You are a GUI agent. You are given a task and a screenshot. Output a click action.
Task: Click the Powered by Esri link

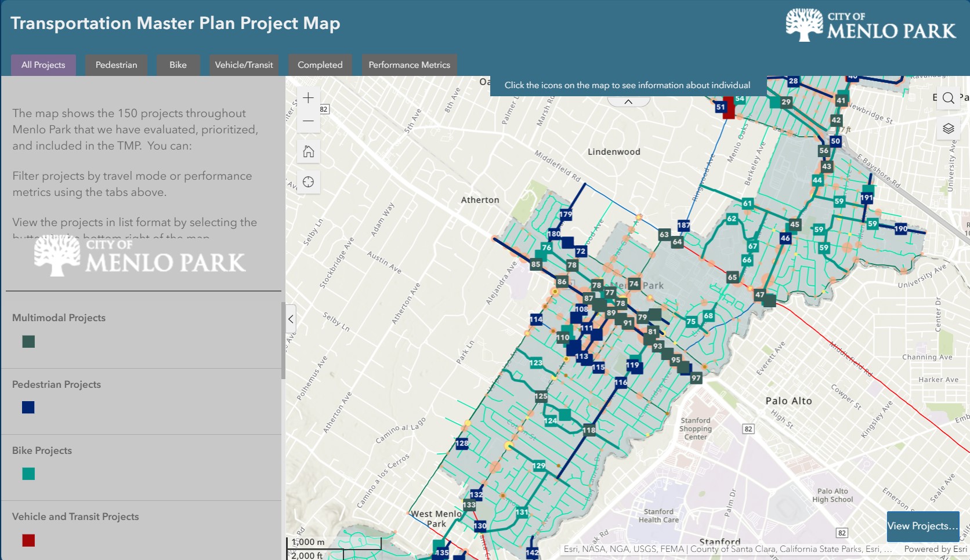935,549
